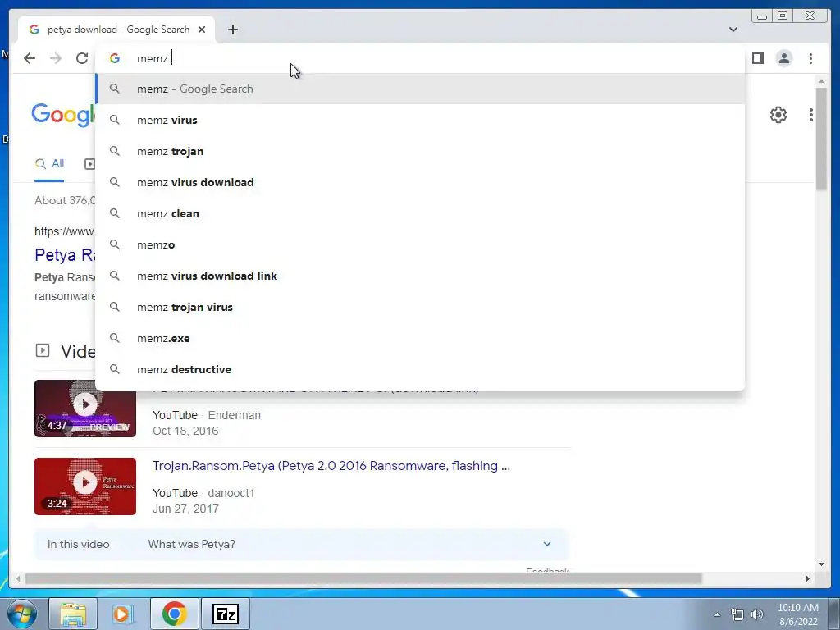Screen dimensions: 840x630
Task: Select memz virus download link suggestion
Action: tap(421, 276)
